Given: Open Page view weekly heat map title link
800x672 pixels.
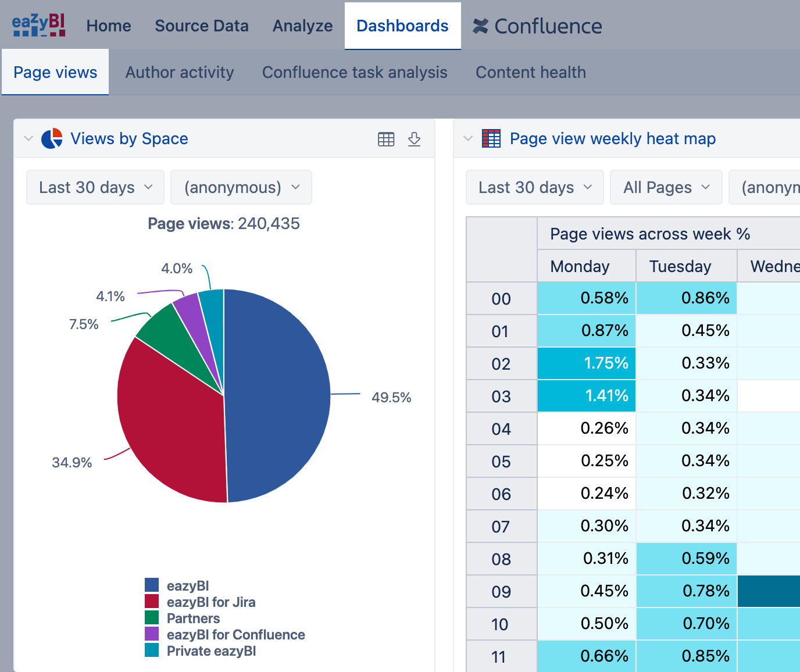Looking at the screenshot, I should [x=612, y=139].
